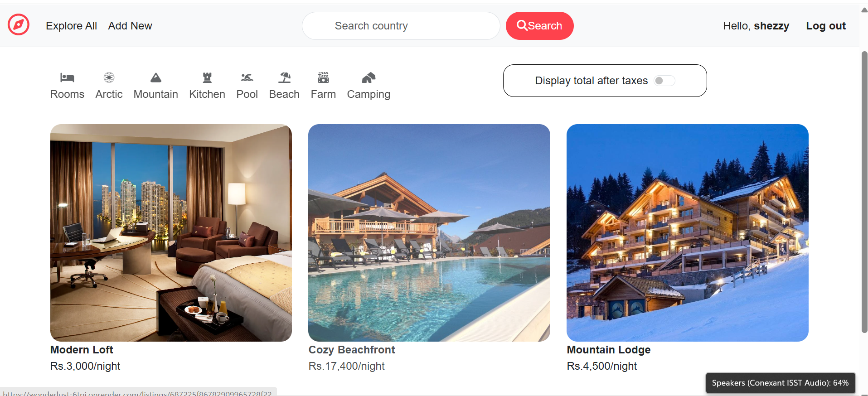The width and height of the screenshot is (868, 396).
Task: Open the Add New nav link
Action: [130, 26]
